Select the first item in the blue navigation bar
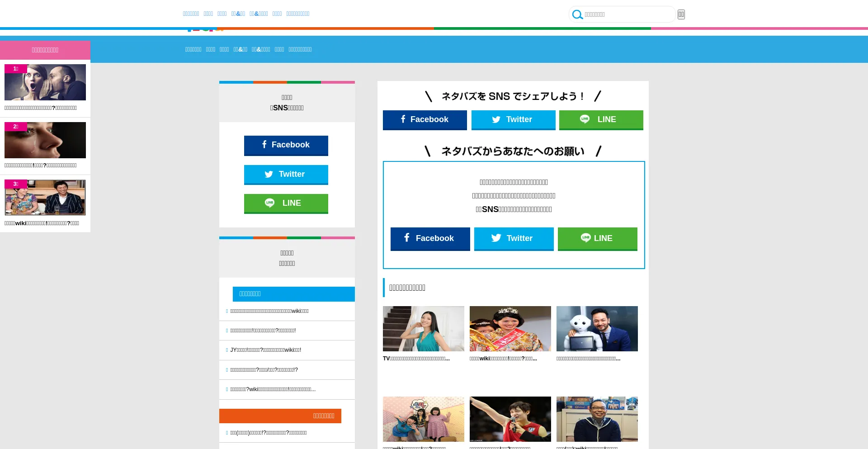The height and width of the screenshot is (449, 868). (x=193, y=49)
